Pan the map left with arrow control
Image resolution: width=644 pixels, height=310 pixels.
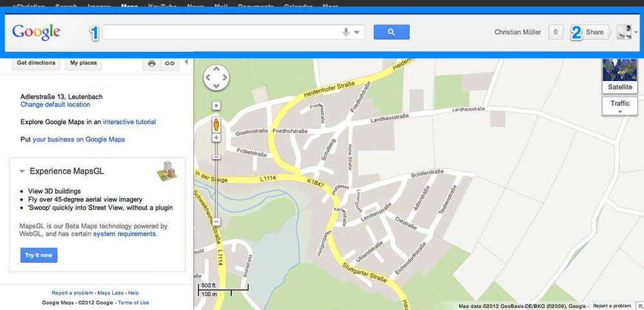pos(208,77)
